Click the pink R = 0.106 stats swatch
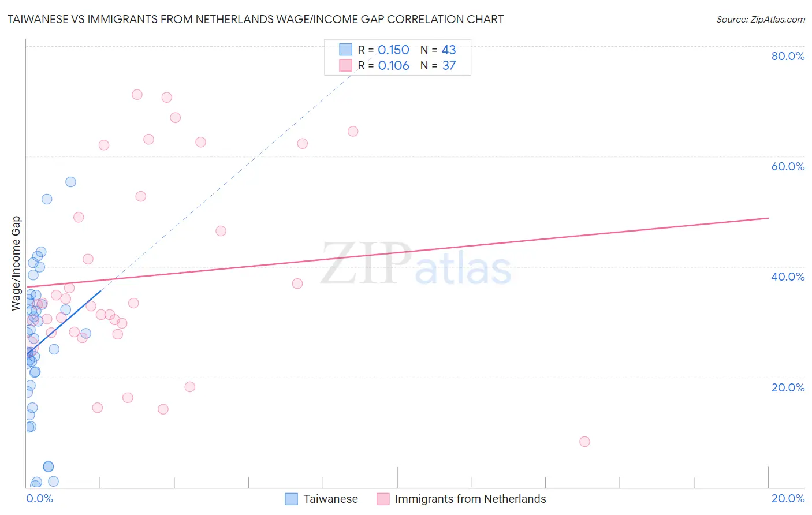 pyautogui.click(x=345, y=65)
